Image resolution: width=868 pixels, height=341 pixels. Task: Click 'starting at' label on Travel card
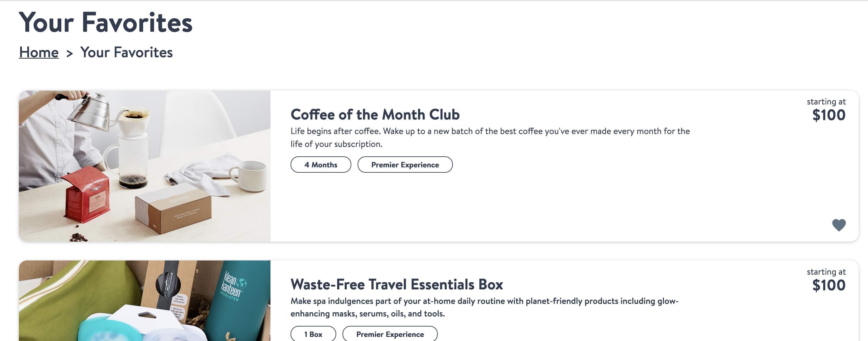(x=826, y=271)
